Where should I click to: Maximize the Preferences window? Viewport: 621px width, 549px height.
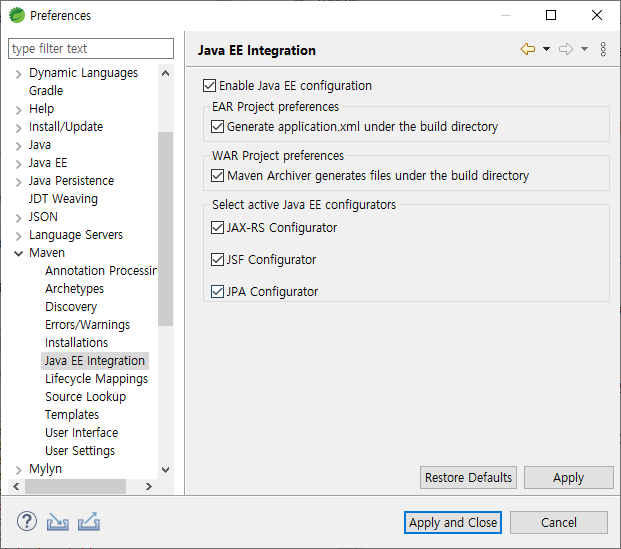pyautogui.click(x=551, y=15)
